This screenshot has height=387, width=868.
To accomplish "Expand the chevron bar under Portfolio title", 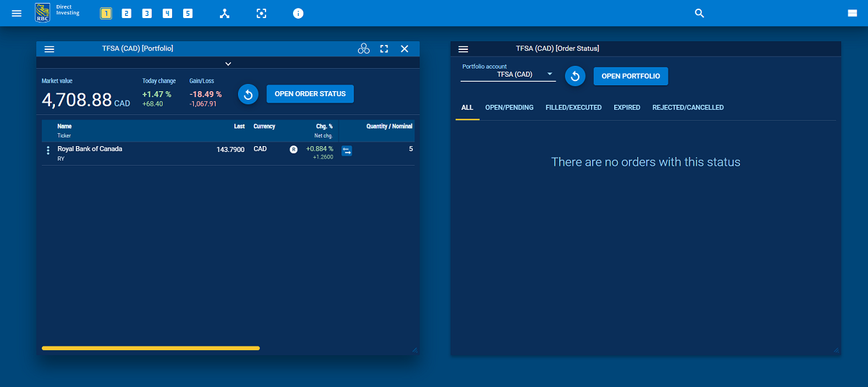I will [228, 63].
